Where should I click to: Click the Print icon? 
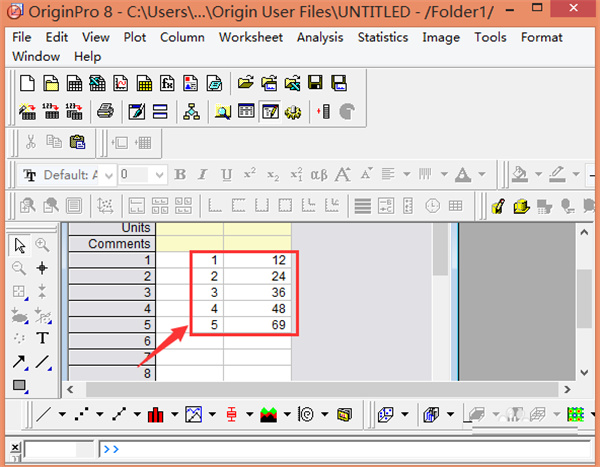(105, 111)
